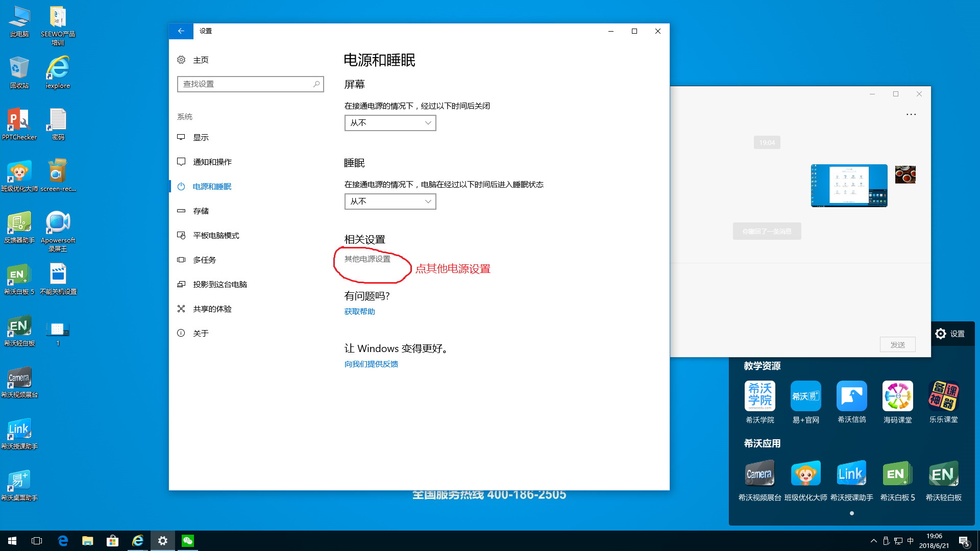980x551 pixels.
Task: Select the 希沃桌面助手 desktop icon
Action: point(19,485)
